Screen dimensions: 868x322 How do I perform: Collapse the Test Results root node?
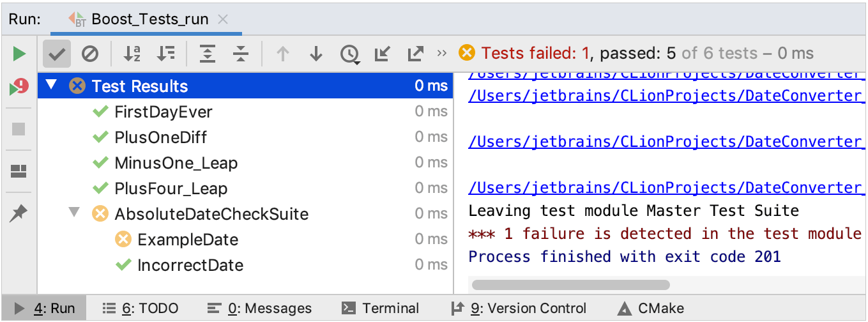pos(52,85)
